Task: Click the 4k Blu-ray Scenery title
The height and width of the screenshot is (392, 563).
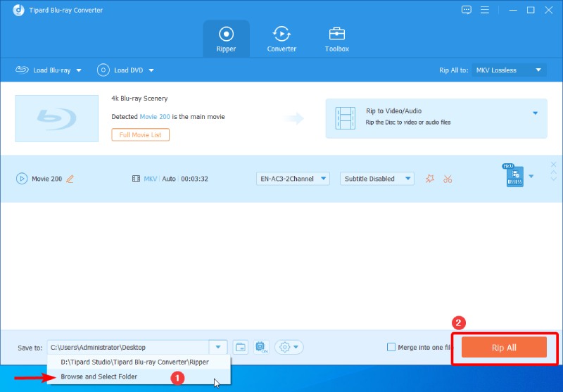Action: pyautogui.click(x=139, y=98)
